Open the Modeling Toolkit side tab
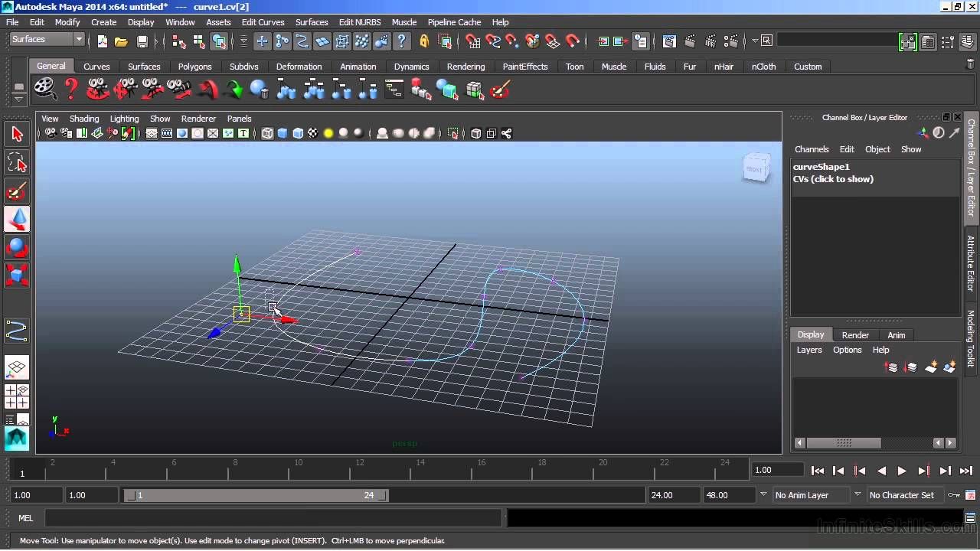The image size is (980, 551). (x=971, y=338)
